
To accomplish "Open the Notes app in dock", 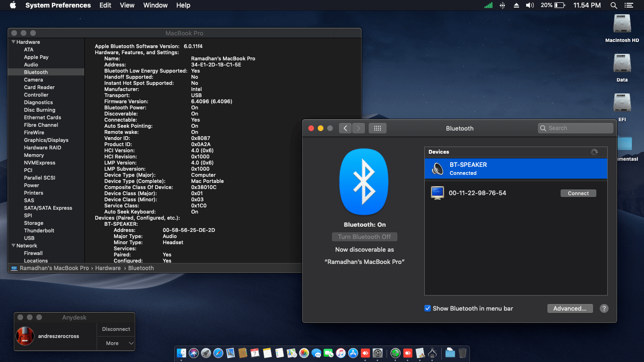I will click(x=267, y=353).
